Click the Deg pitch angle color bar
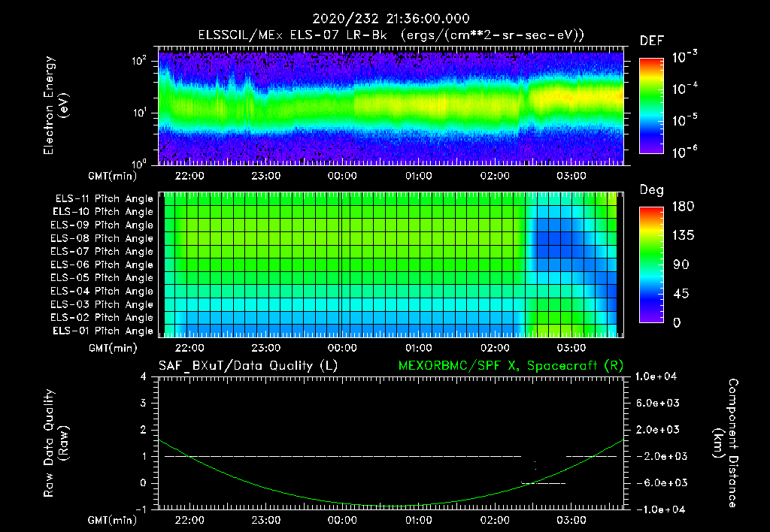Image resolution: width=770 pixels, height=532 pixels. (651, 265)
